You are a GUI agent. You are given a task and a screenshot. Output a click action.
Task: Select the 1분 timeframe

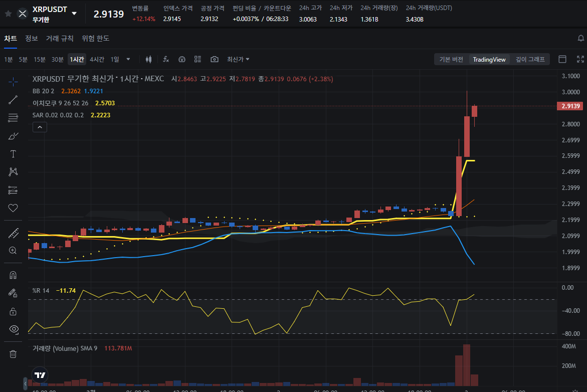pyautogui.click(x=8, y=60)
